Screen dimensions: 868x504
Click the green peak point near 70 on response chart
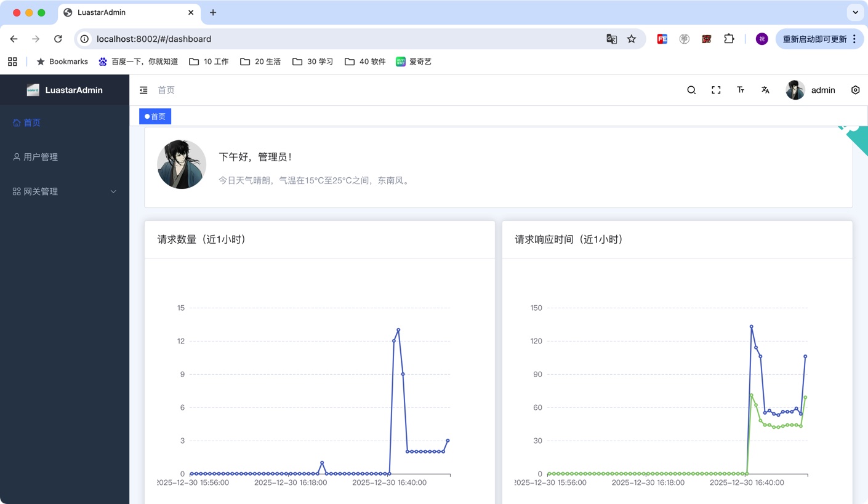pyautogui.click(x=751, y=395)
